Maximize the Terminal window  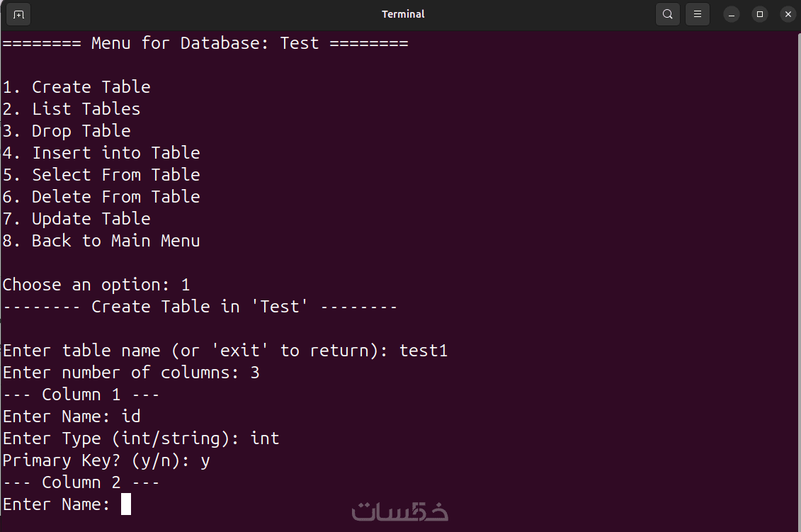click(760, 14)
